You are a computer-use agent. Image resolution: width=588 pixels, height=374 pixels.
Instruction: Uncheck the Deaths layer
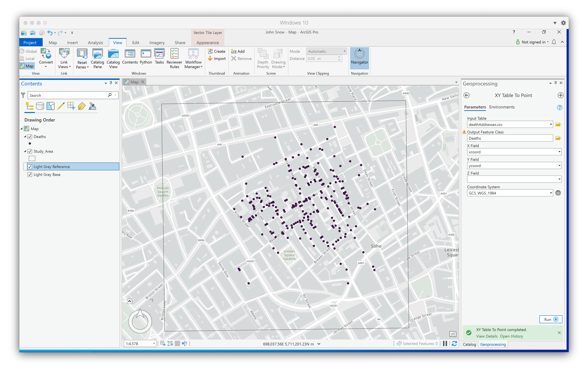pyautogui.click(x=30, y=137)
